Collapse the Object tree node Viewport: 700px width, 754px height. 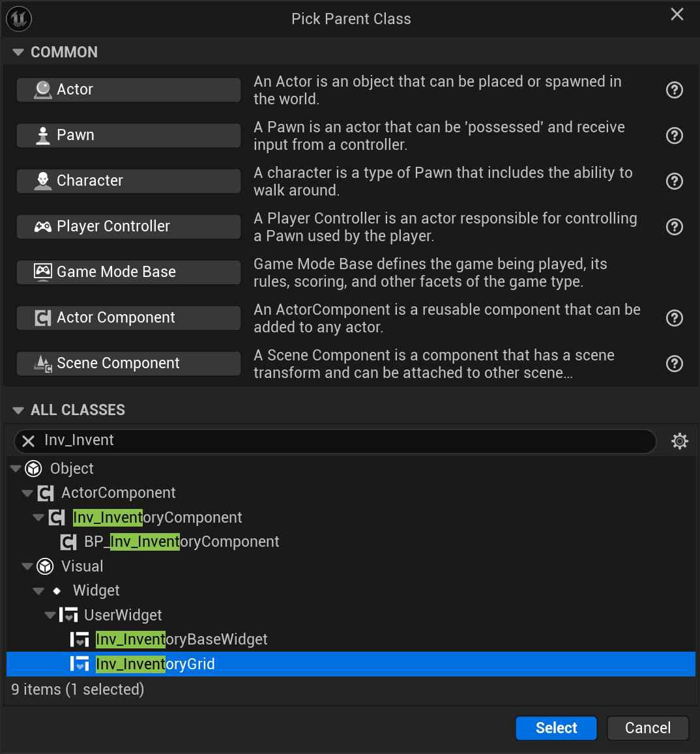(16, 469)
